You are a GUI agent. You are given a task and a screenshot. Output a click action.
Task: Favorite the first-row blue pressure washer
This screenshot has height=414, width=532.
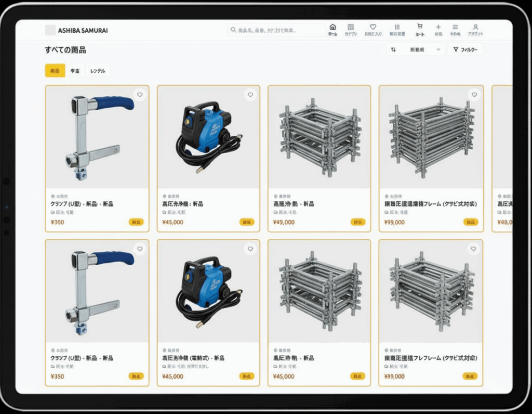tap(250, 95)
